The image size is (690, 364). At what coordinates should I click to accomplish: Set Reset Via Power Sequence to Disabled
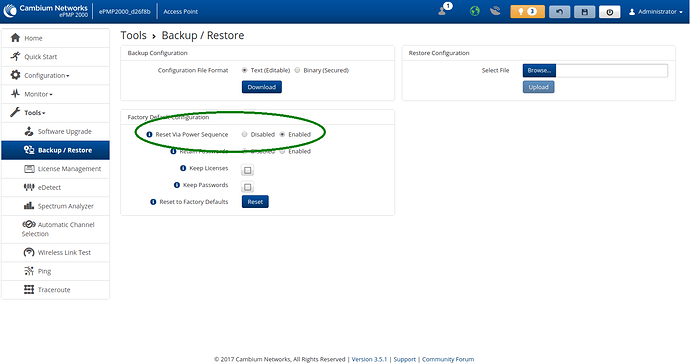click(245, 134)
